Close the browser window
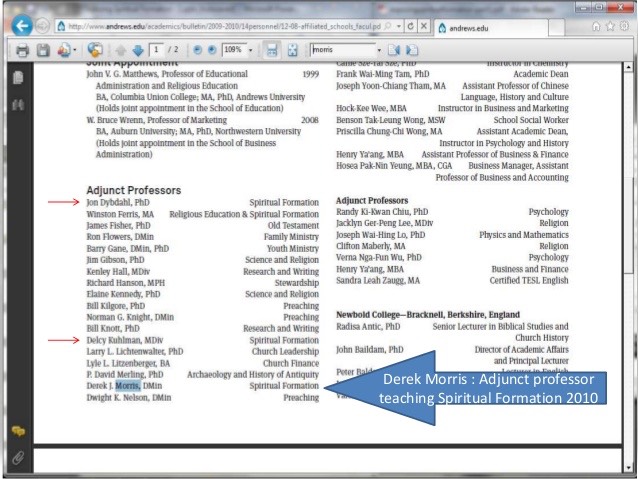638x479 pixels. pyautogui.click(x=621, y=7)
